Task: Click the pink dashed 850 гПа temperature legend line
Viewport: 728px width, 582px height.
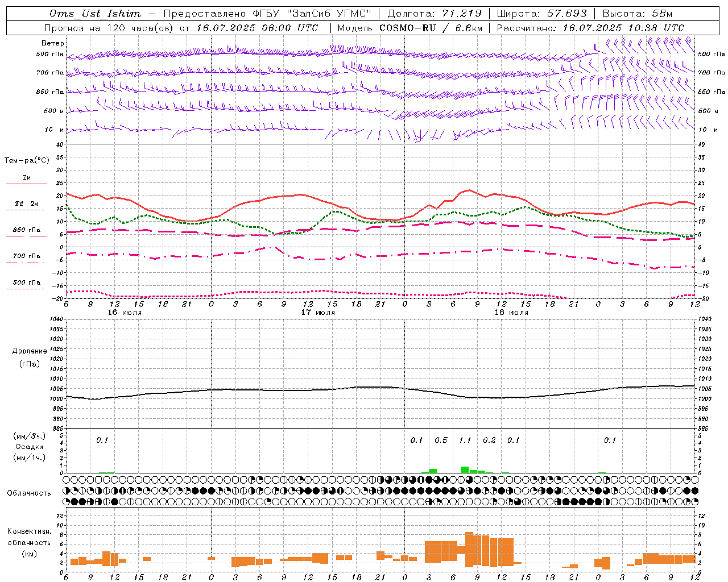Action: coord(26,236)
